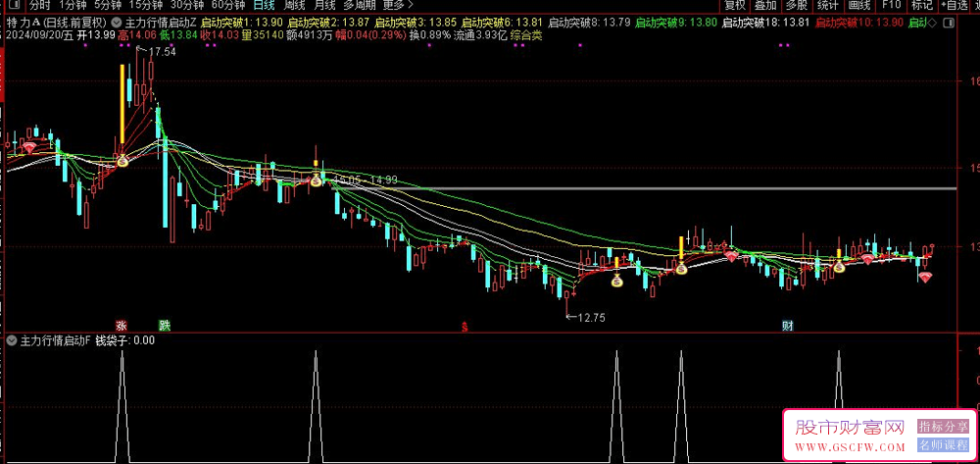Expand the 更多 periods menu
This screenshot has width=980, height=464.
tap(398, 5)
